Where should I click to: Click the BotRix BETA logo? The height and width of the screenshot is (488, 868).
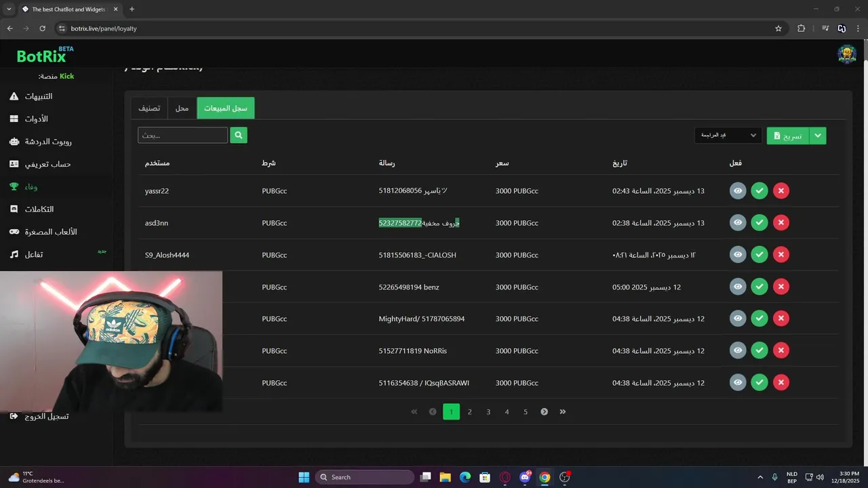(45, 55)
